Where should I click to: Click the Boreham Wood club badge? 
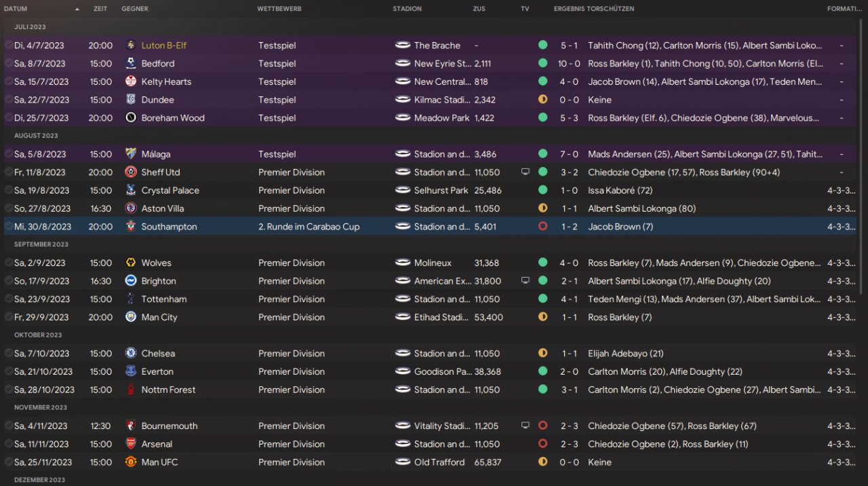pos(131,117)
